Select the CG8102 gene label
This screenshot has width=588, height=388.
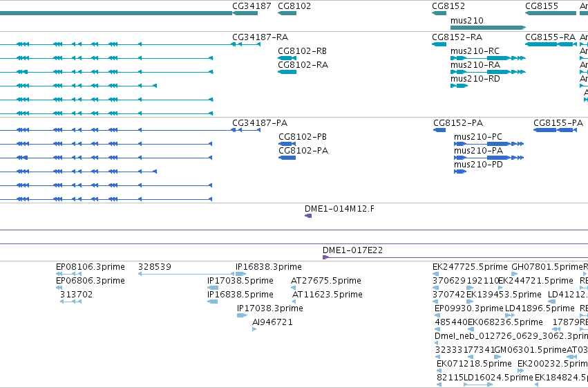coord(294,6)
